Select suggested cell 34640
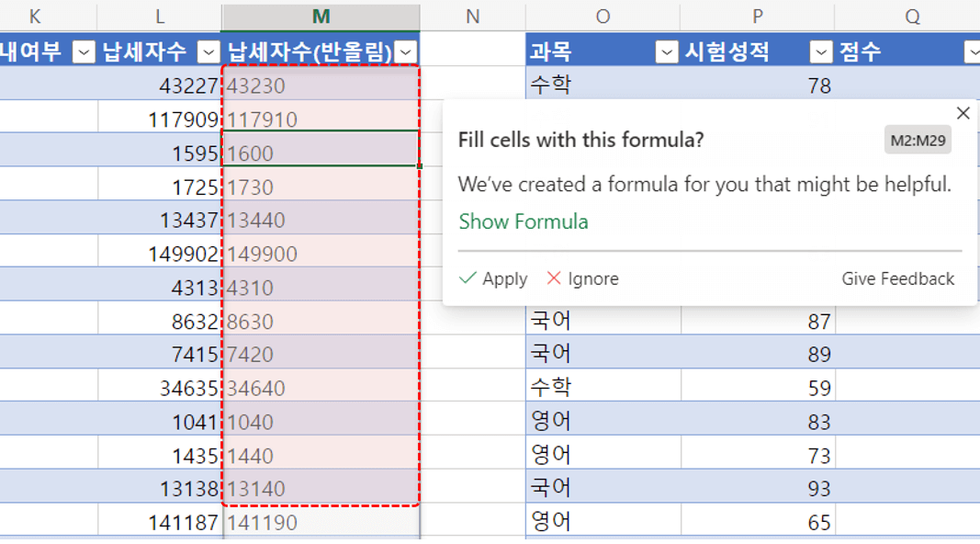The height and width of the screenshot is (544, 980). [321, 386]
